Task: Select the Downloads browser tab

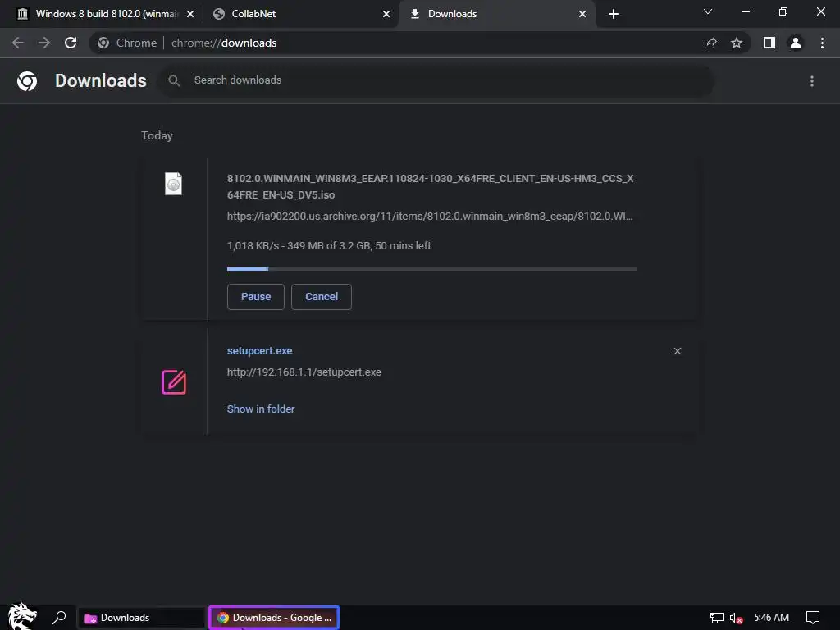Action: 497,14
